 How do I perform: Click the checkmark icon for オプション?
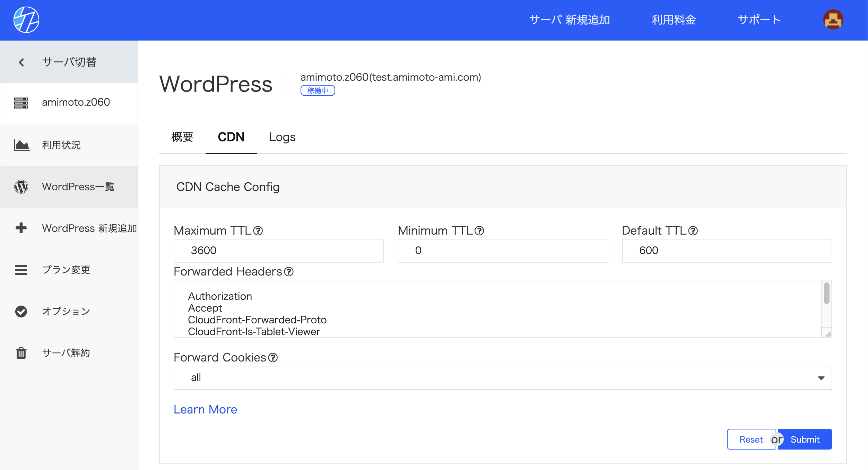click(21, 311)
